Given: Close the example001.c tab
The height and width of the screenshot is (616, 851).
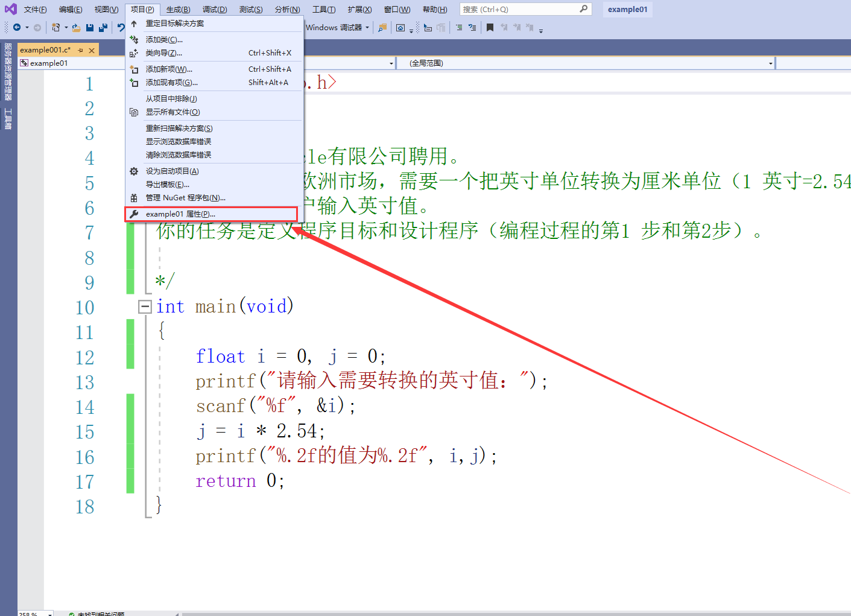Looking at the screenshot, I should [92, 50].
